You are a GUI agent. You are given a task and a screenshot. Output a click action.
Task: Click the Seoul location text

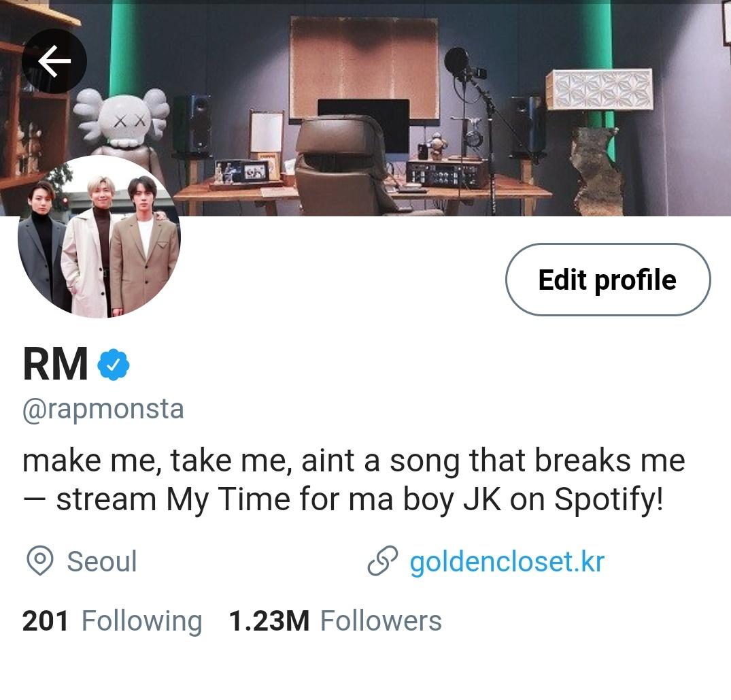click(102, 561)
